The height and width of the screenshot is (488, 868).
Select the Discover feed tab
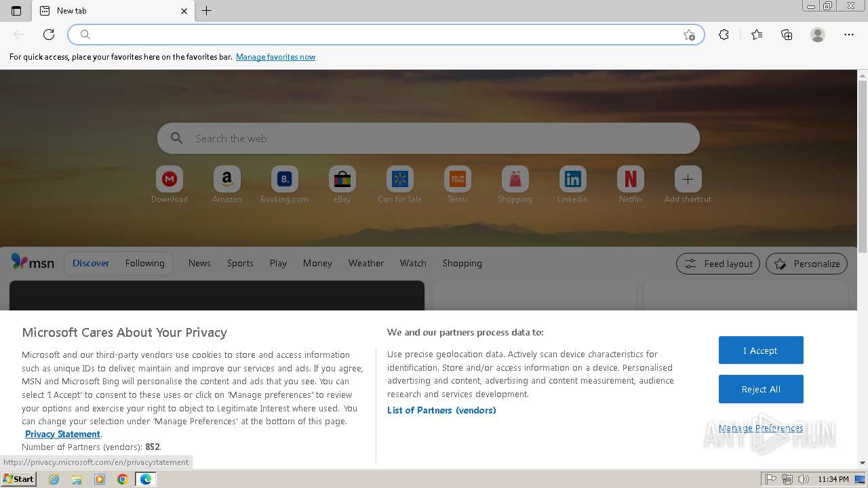91,263
